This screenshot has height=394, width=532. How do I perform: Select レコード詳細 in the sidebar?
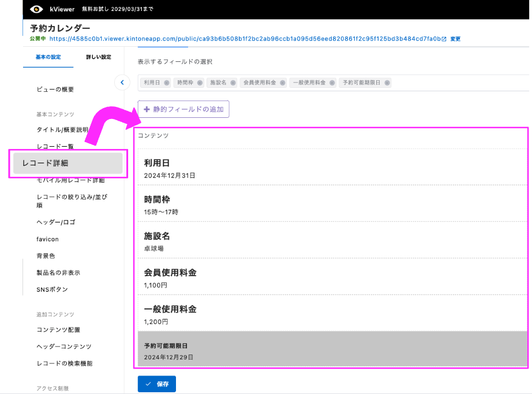[68, 163]
